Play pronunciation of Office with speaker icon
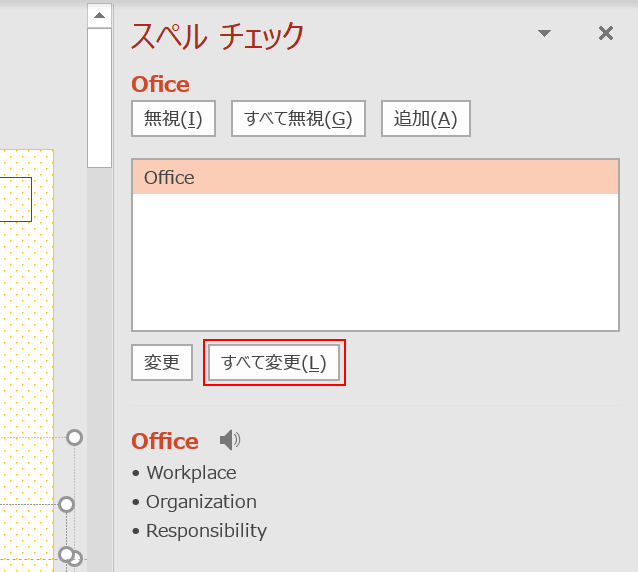The image size is (638, 572). tap(230, 440)
